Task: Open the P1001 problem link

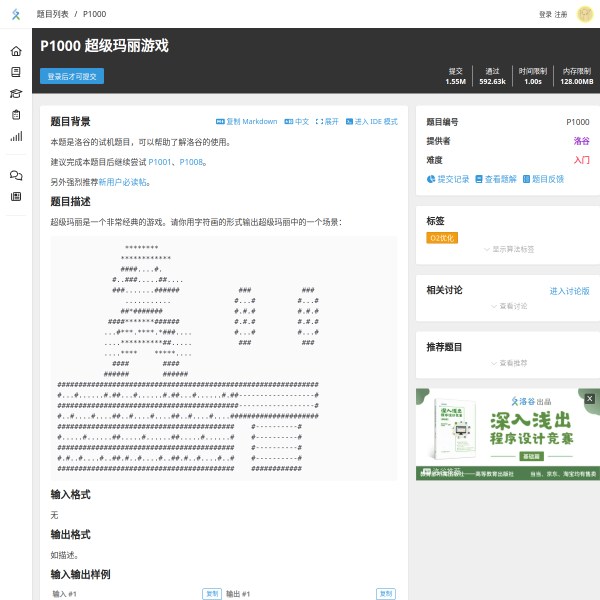Action: (160, 162)
